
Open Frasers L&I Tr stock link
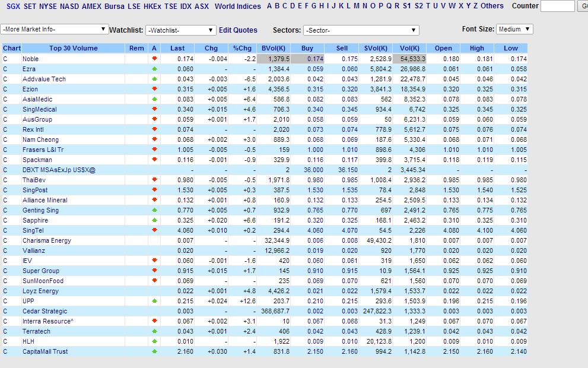(43, 150)
